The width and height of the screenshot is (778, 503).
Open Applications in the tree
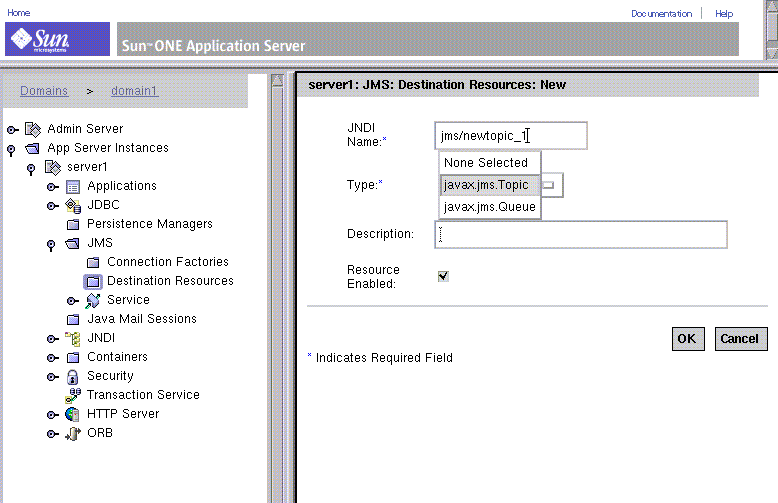click(x=122, y=186)
